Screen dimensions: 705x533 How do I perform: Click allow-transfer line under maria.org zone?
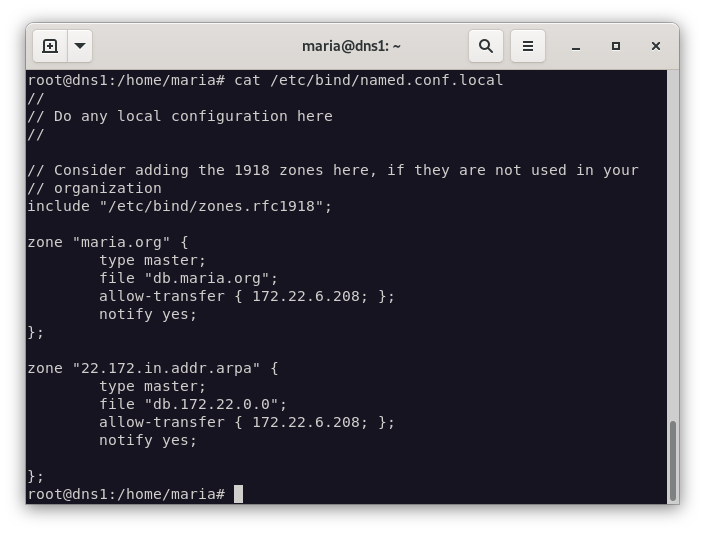coord(246,296)
